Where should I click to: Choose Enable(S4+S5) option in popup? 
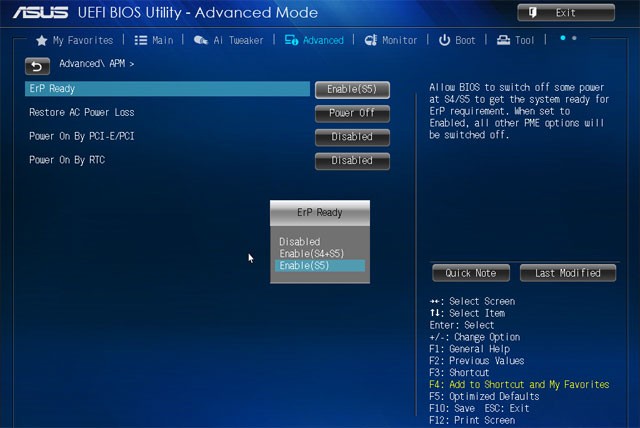[312, 254]
